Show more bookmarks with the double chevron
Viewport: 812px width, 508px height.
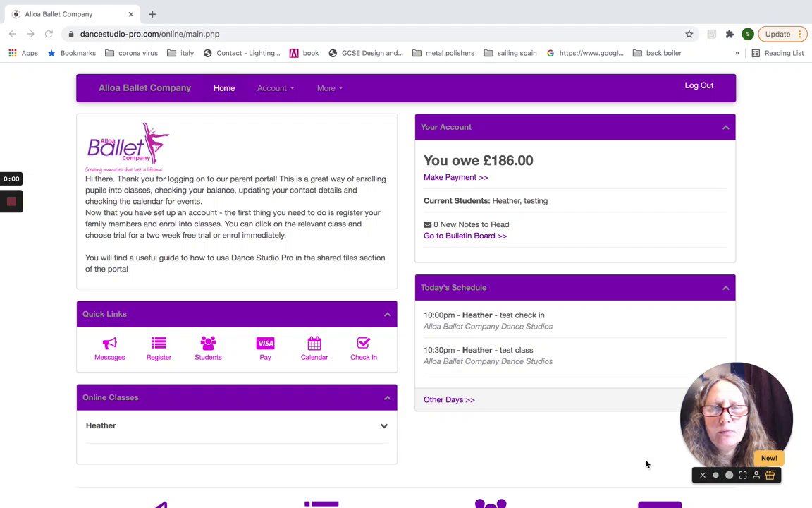click(737, 53)
